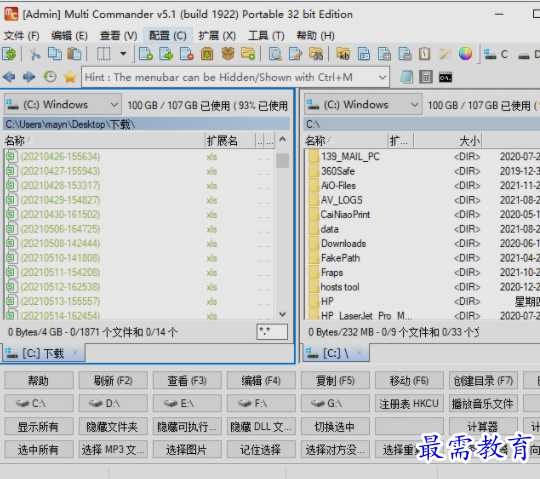This screenshot has height=479, width=540.
Task: Open the 编辑 (E) menu
Action: point(70,35)
